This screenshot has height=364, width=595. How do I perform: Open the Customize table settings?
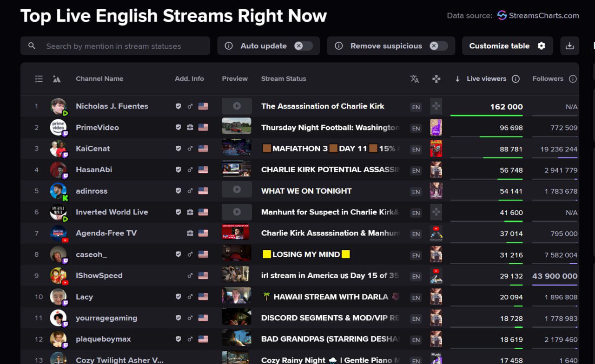(x=508, y=46)
